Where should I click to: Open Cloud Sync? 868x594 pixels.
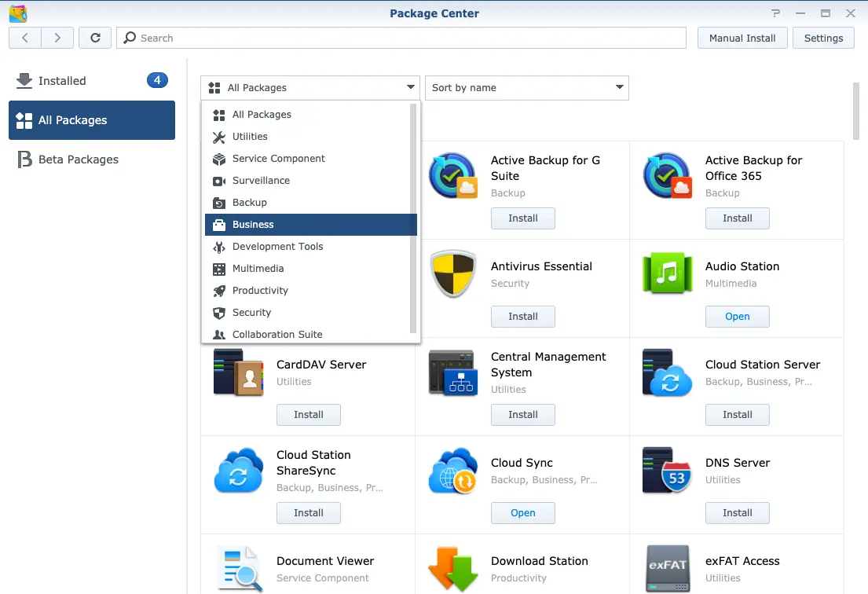522,512
